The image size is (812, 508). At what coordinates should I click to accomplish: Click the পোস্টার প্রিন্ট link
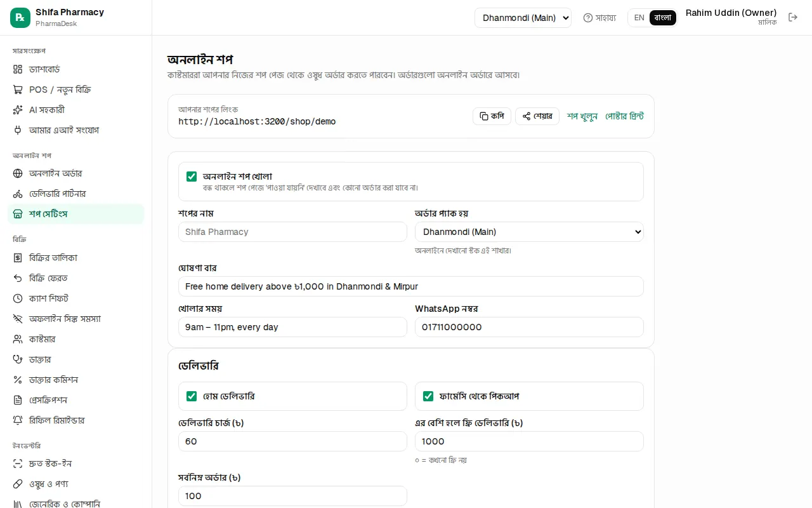click(625, 116)
